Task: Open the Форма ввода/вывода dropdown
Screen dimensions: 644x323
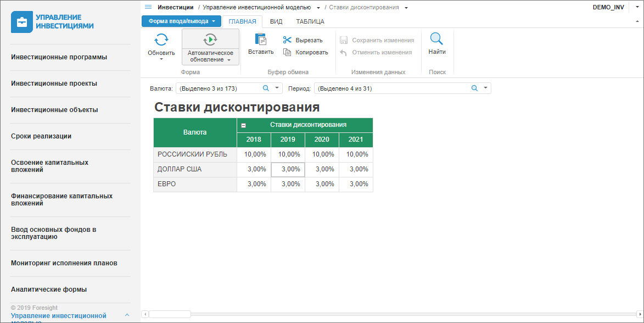Action: (181, 21)
